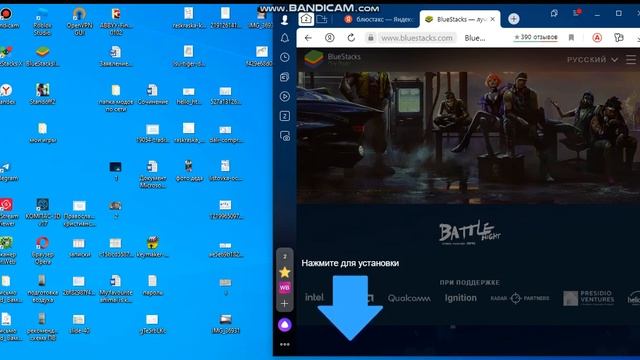Click the Yandex ID circle icon near reload
This screenshot has height=360, width=640.
[x=329, y=38]
